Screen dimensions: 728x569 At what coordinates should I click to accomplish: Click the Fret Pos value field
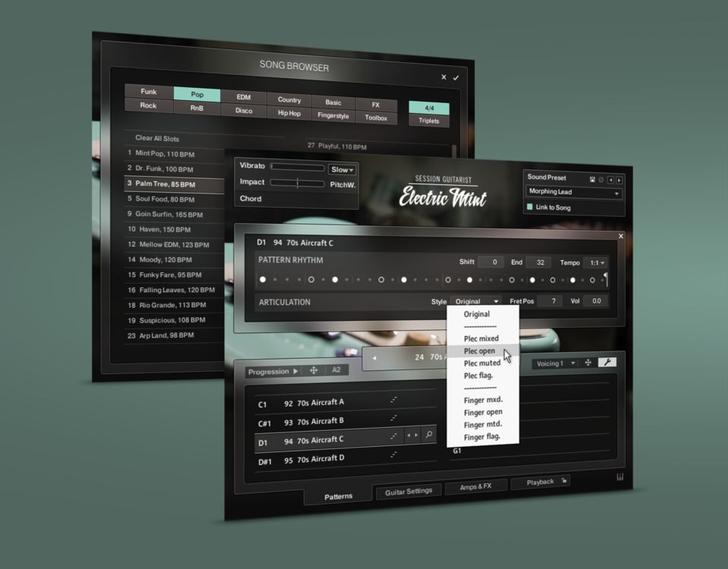click(550, 301)
